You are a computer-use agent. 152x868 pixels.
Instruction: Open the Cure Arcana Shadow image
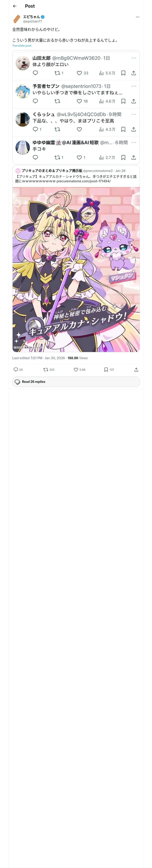coord(76,270)
